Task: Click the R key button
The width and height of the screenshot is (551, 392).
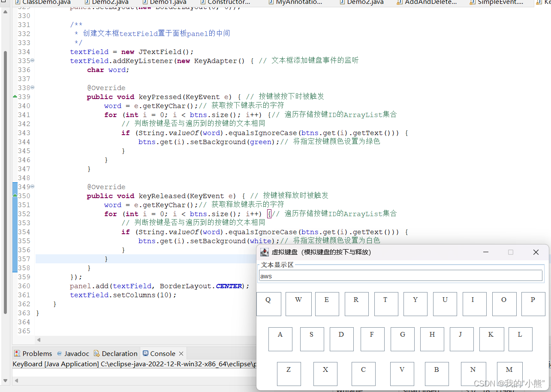Action: (356, 304)
